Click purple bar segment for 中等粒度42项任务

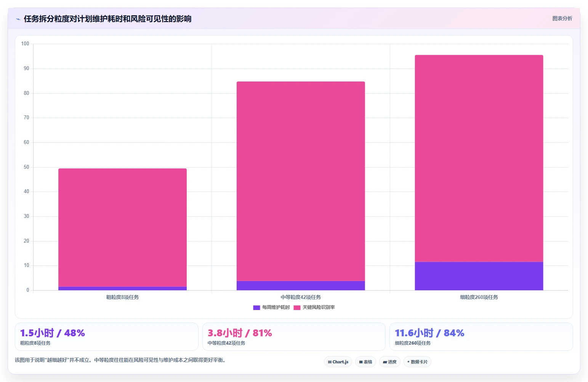point(301,286)
